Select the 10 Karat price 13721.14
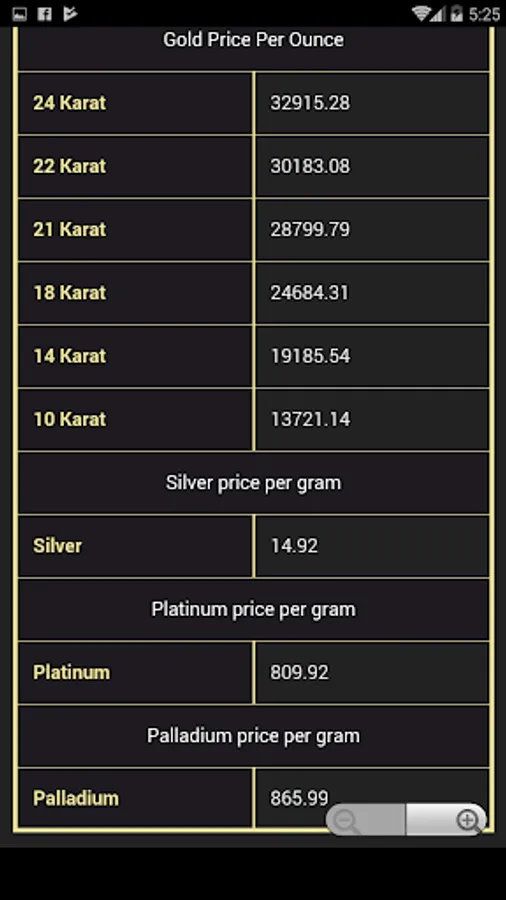This screenshot has height=900, width=506. 310,419
